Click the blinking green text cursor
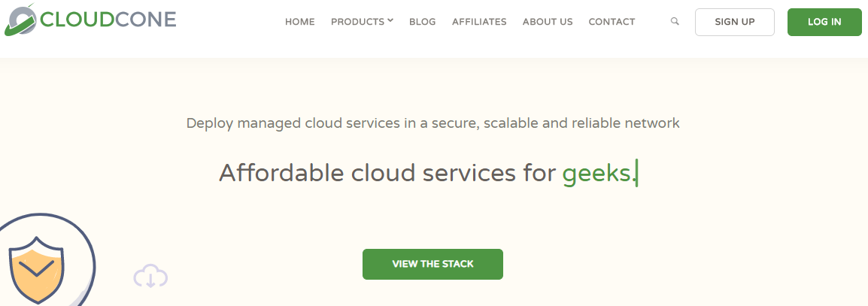The width and height of the screenshot is (868, 306). click(636, 173)
